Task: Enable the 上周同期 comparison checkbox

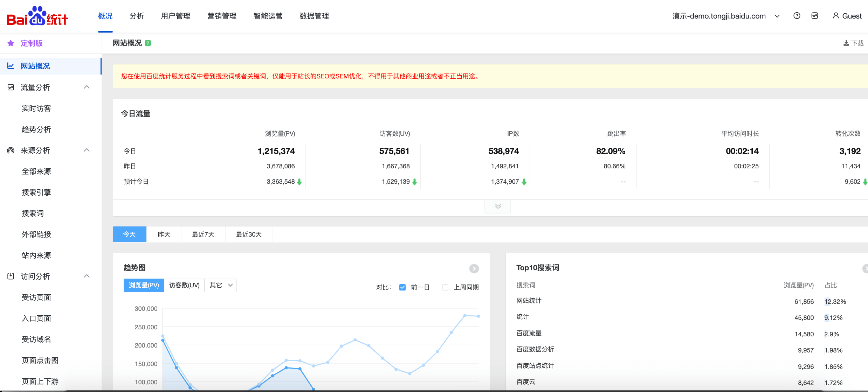Action: pyautogui.click(x=445, y=287)
